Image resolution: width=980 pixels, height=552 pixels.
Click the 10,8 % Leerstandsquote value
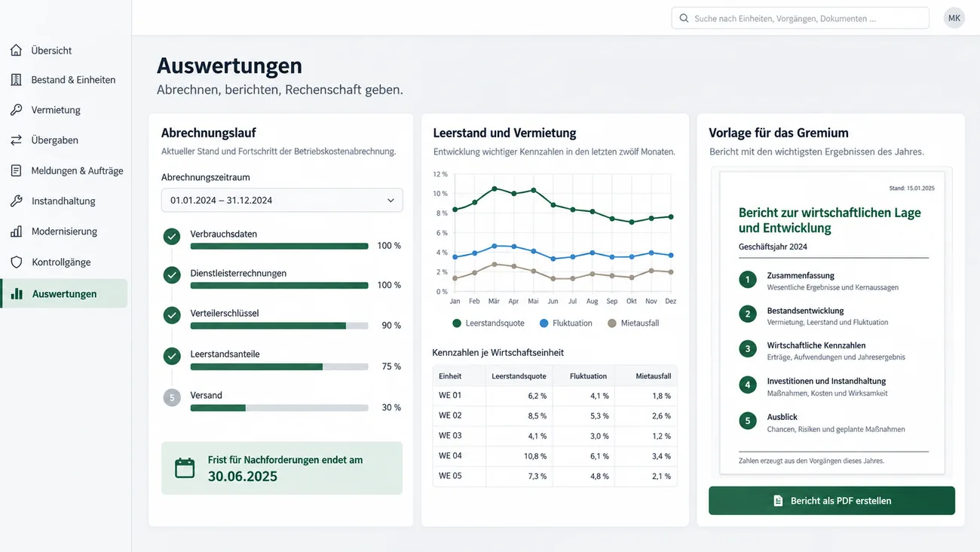tap(534, 456)
